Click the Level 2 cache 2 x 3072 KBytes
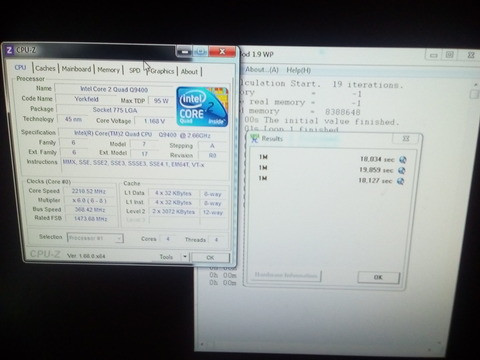Viewport: 480px width, 360px height. click(173, 212)
